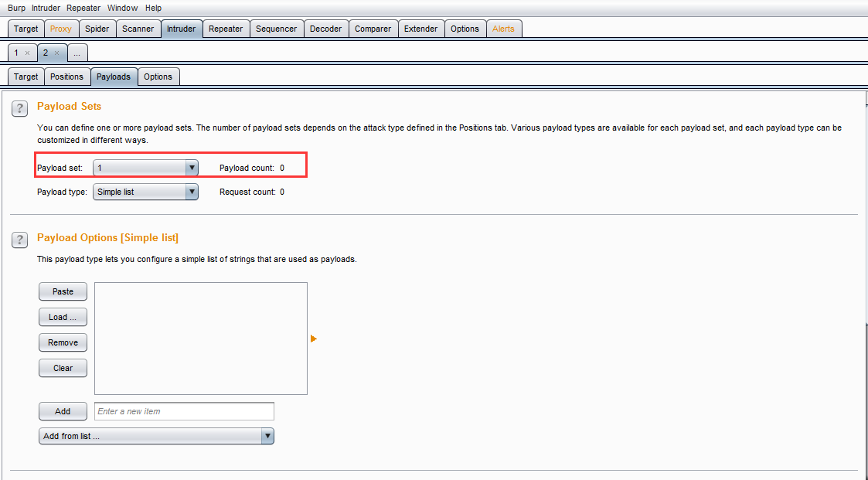Switch to the Proxy tab

pyautogui.click(x=61, y=29)
